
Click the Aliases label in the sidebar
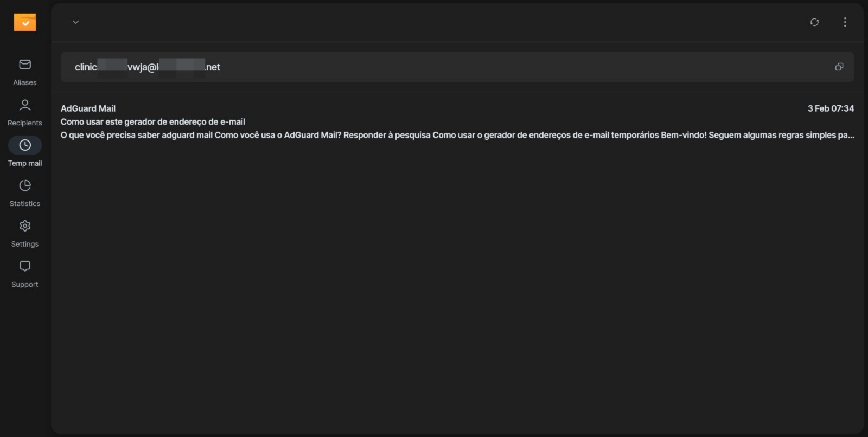pyautogui.click(x=25, y=82)
